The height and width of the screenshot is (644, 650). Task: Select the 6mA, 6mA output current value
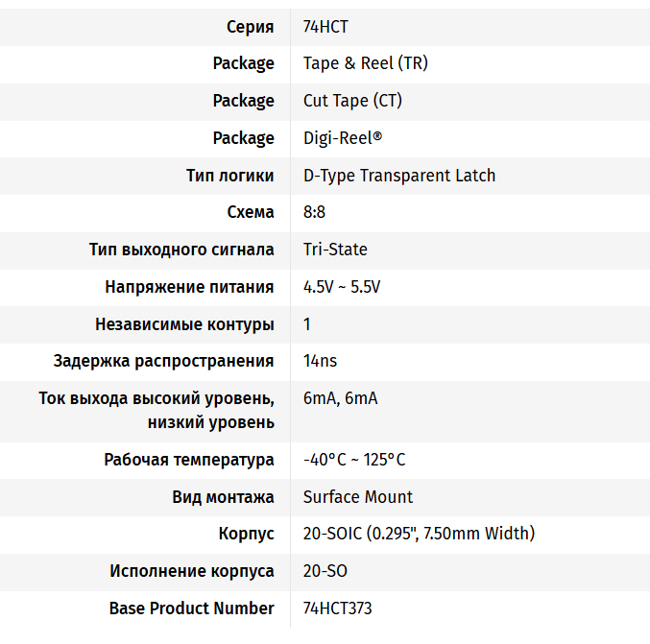pos(340,398)
